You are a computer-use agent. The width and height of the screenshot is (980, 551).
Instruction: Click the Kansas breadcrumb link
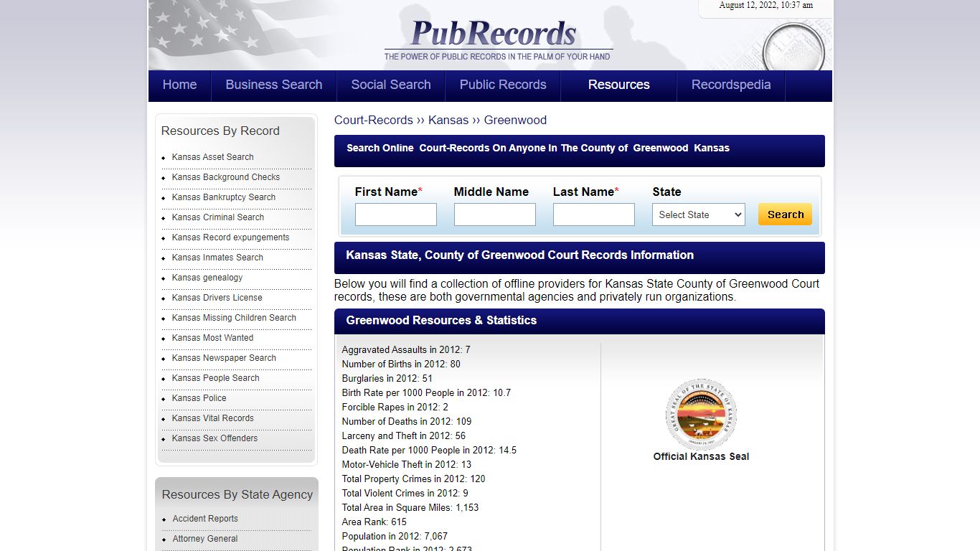click(448, 120)
